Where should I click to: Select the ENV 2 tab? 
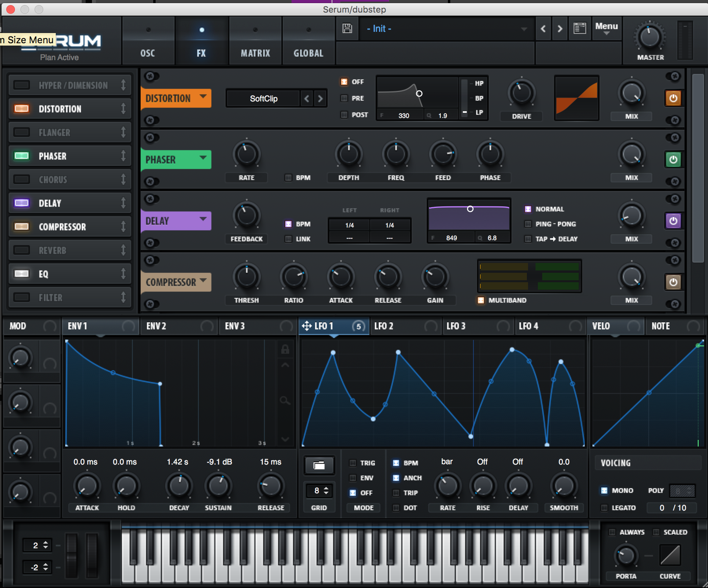click(179, 326)
